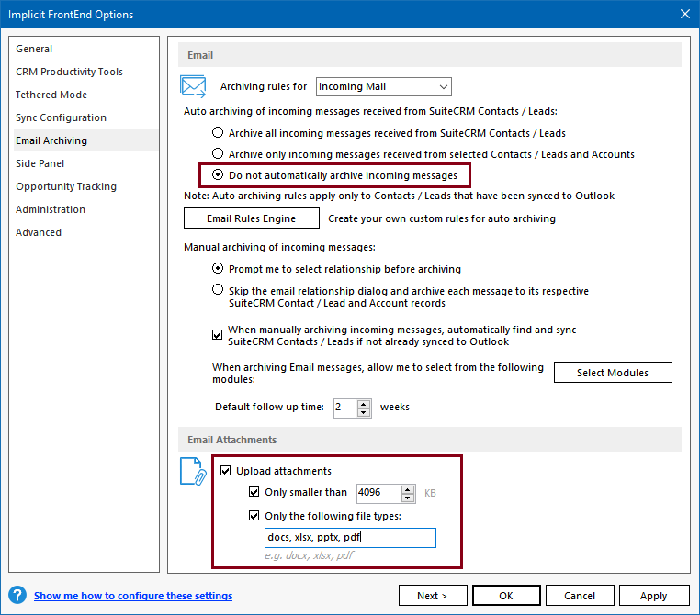700x615 pixels.
Task: Click the attachment paperclip document icon
Action: (x=193, y=471)
